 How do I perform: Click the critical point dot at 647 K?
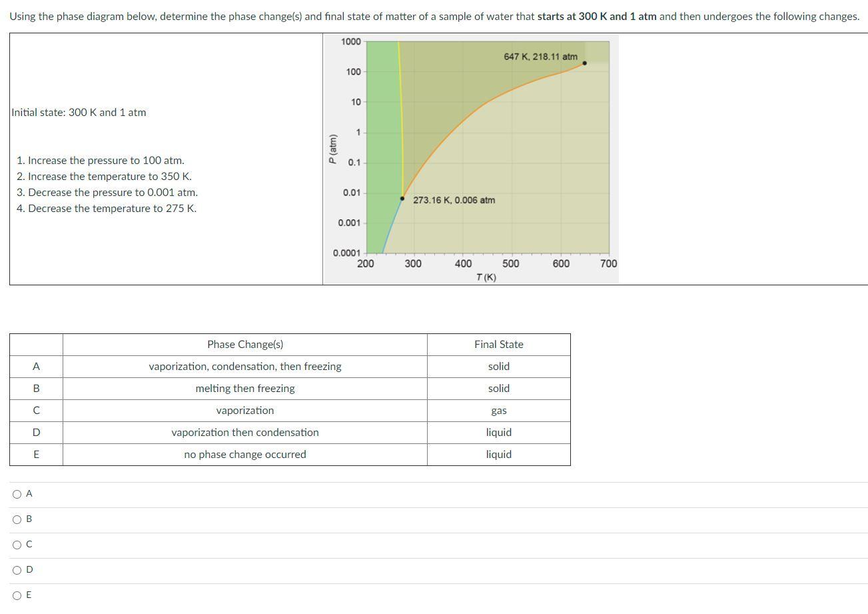(x=585, y=63)
